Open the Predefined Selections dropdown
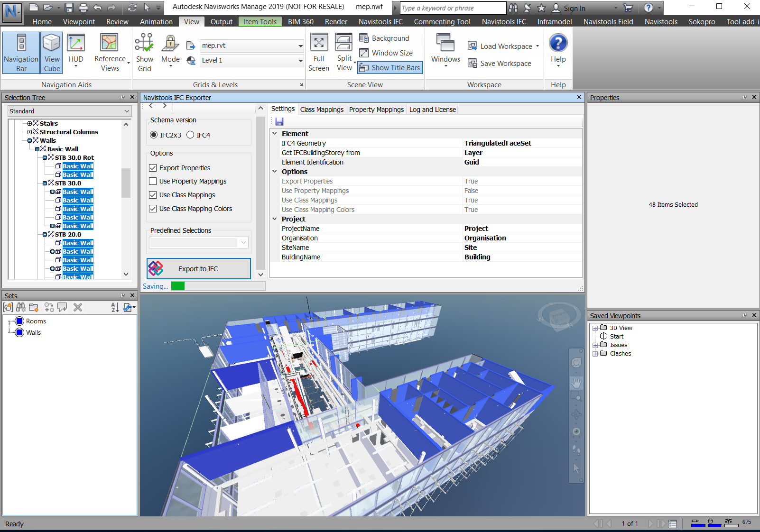This screenshot has height=532, width=760. click(x=199, y=243)
